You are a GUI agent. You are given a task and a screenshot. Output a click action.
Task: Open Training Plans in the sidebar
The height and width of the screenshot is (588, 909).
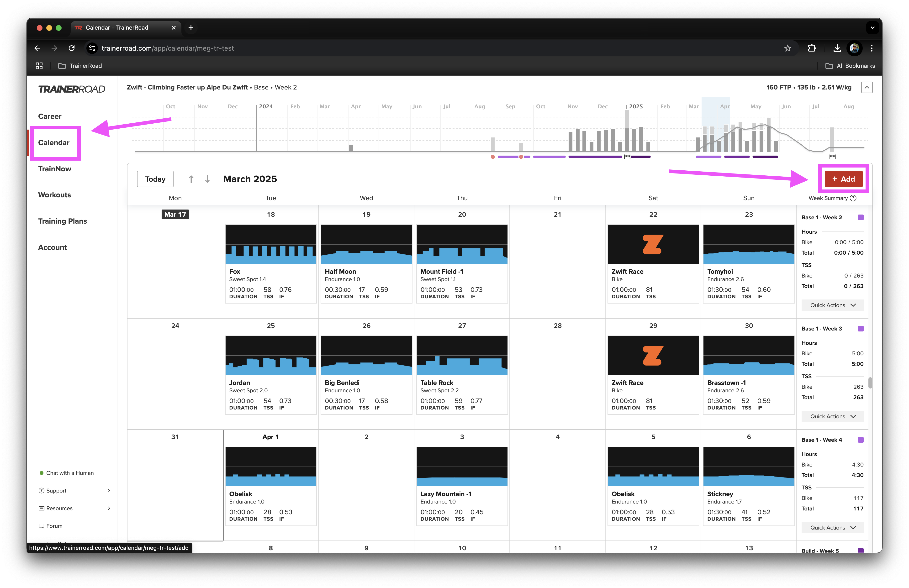point(63,221)
